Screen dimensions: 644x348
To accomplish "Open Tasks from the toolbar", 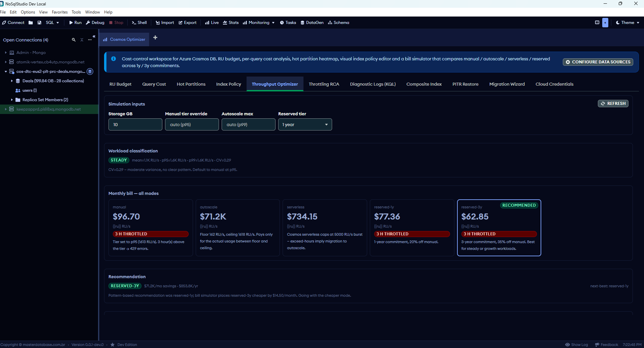I will [x=288, y=23].
